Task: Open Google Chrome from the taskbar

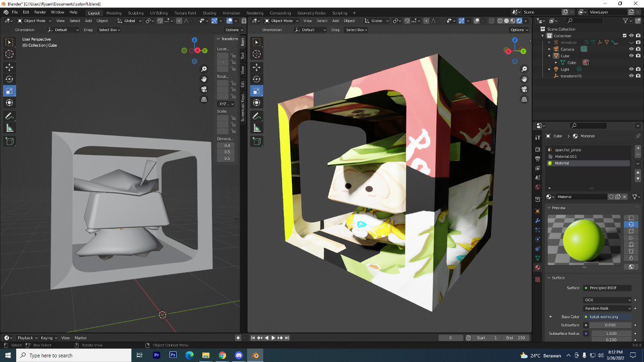Action: (222, 355)
